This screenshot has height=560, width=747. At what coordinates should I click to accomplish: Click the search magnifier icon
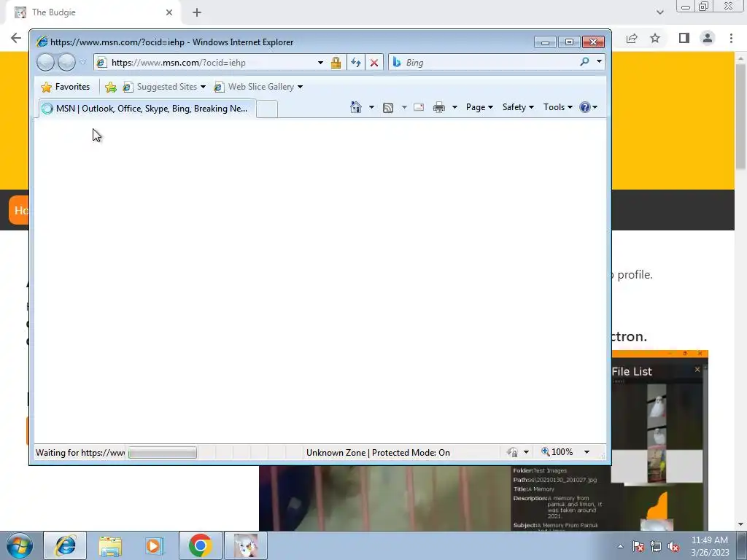[x=584, y=62]
